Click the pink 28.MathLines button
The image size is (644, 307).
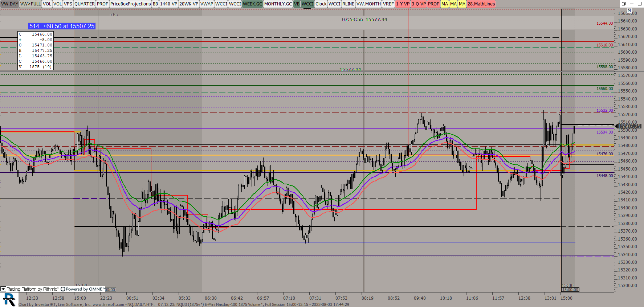[x=481, y=4]
